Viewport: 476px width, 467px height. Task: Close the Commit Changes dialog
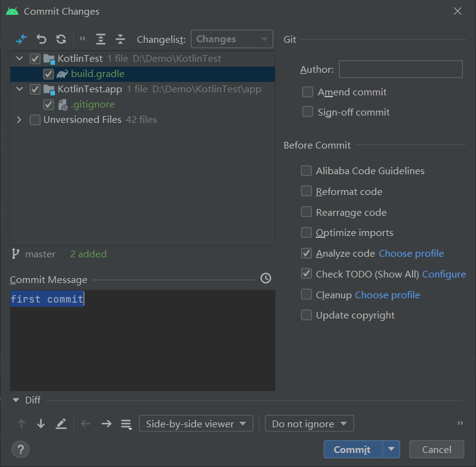(458, 11)
